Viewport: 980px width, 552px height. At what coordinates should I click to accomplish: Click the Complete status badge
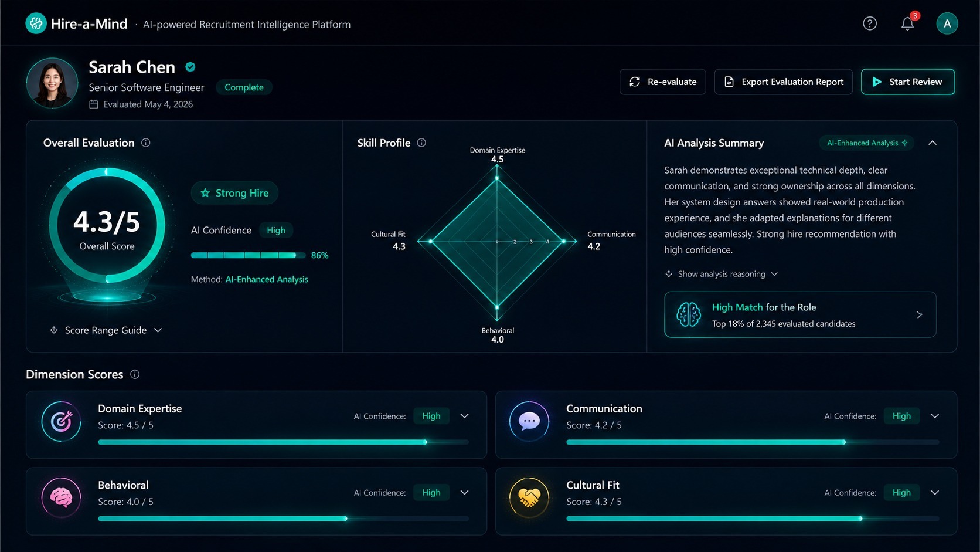click(244, 87)
